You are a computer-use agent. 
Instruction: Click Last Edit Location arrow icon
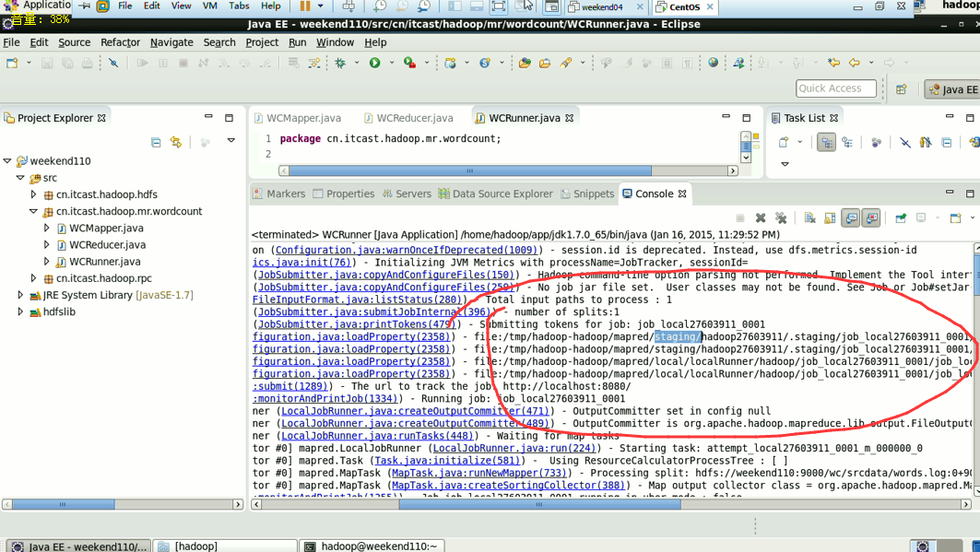click(833, 63)
